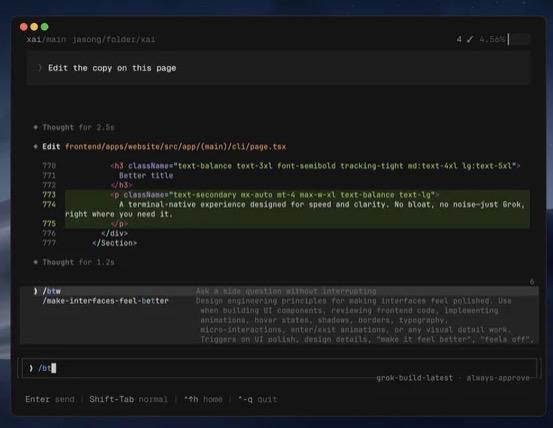Image resolution: width=553 pixels, height=428 pixels.
Task: Click the 4.56% usage indicator
Action: [x=492, y=39]
